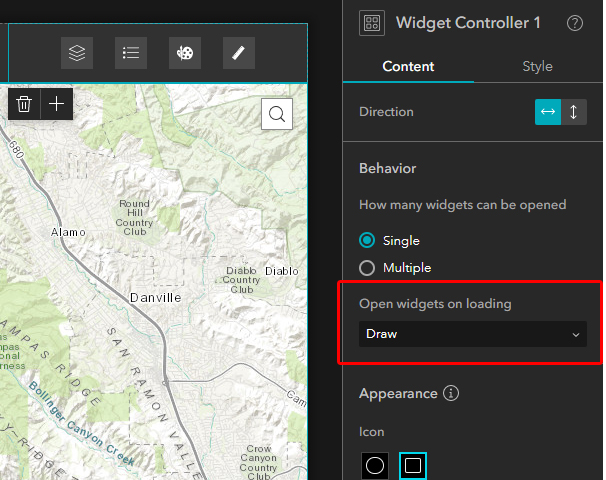Click the palette widget icon
Screen dimensions: 606x480
[184, 53]
